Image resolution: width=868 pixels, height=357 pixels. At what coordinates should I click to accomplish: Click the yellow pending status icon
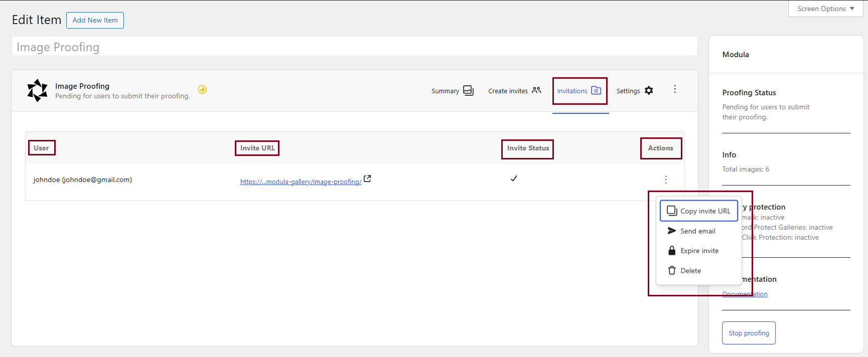tap(202, 89)
